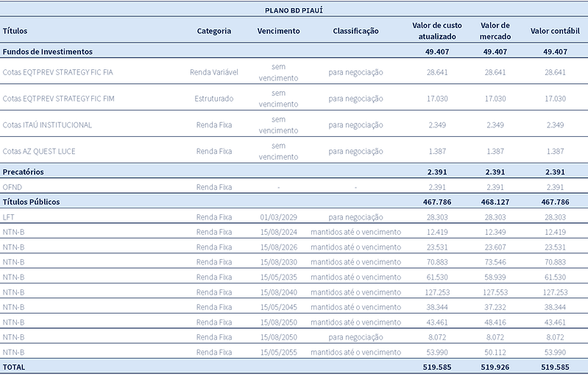Viewport: 588px width, 388px height.
Task: Click the market value 73.546
Action: tap(495, 262)
